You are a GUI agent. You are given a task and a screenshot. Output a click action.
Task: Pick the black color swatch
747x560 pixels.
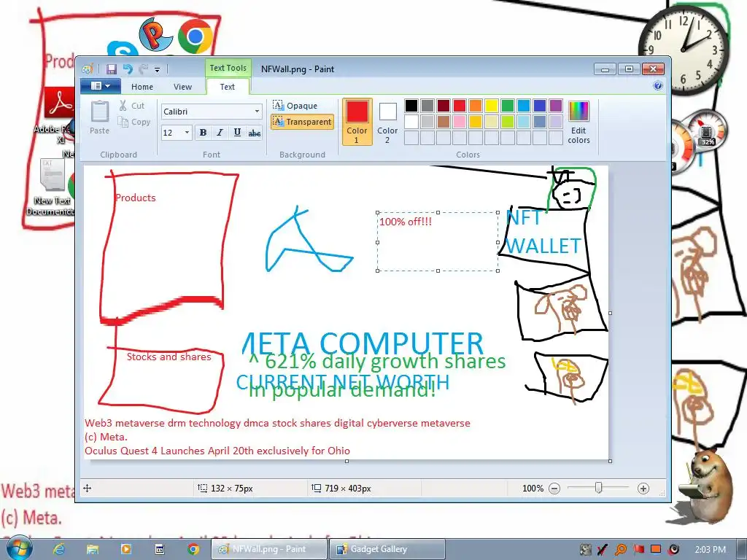(x=411, y=105)
